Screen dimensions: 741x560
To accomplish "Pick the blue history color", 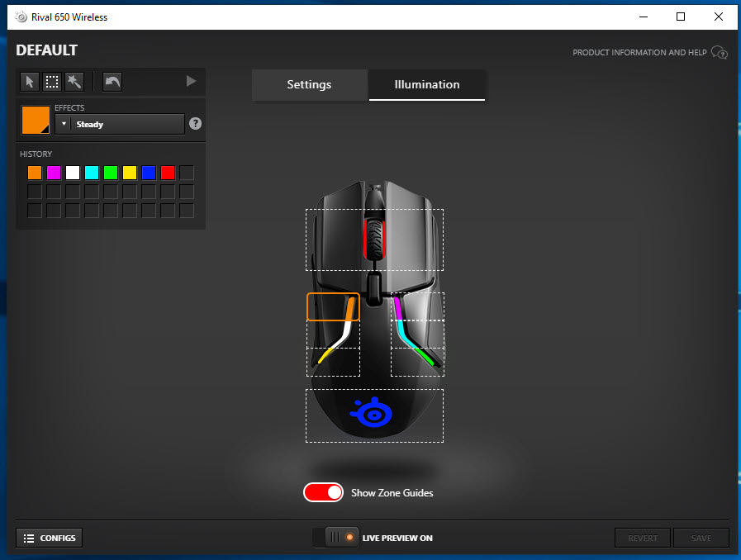I will [x=149, y=173].
